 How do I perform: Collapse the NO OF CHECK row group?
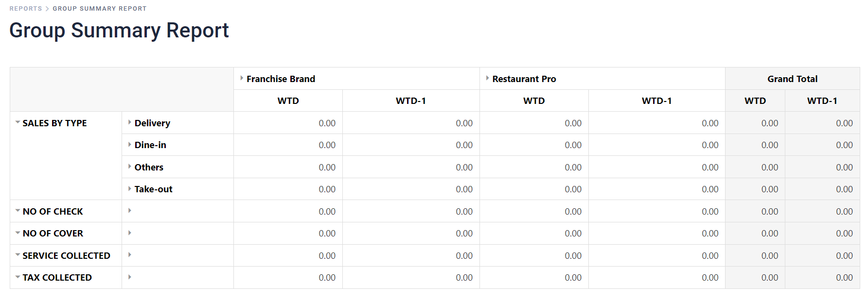[18, 211]
